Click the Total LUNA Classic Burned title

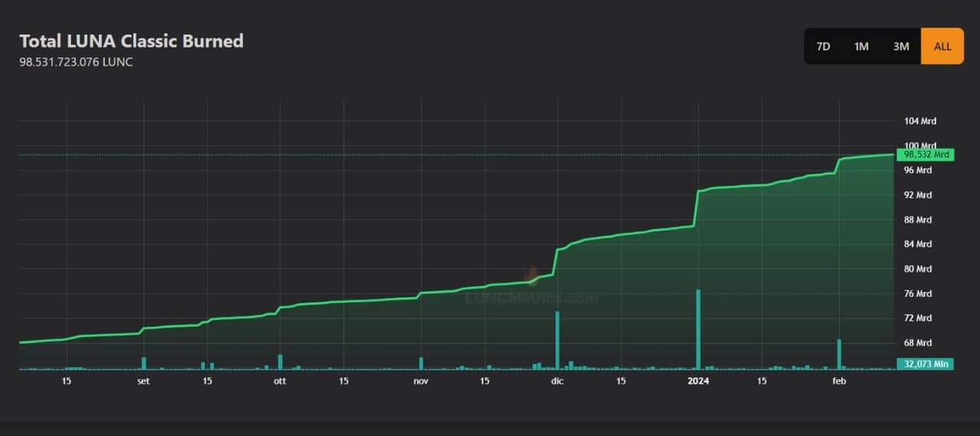(131, 41)
